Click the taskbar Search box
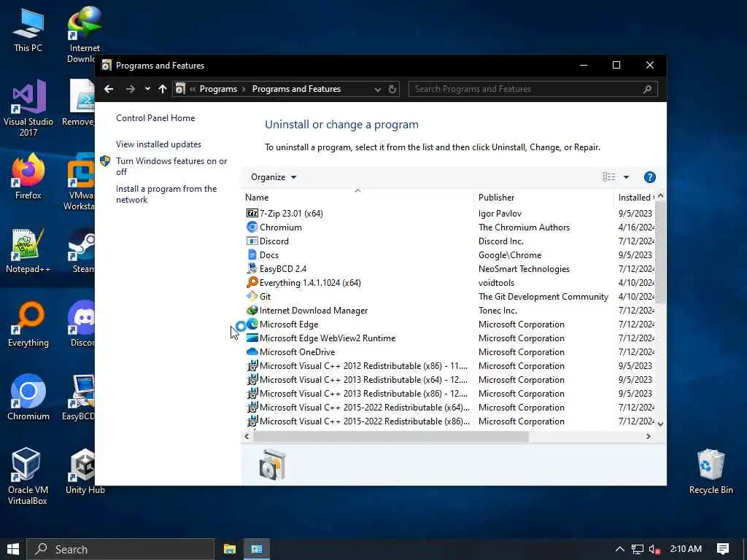The height and width of the screenshot is (560, 747). point(120,549)
